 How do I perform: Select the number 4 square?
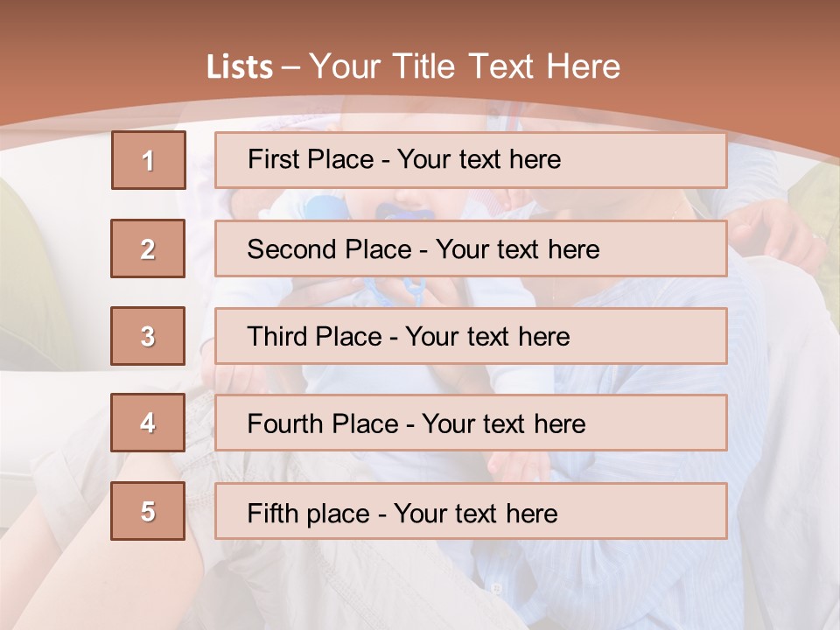pyautogui.click(x=148, y=423)
